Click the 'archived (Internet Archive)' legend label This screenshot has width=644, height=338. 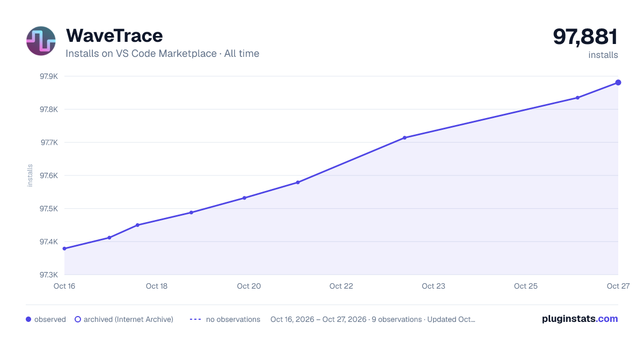coord(128,319)
